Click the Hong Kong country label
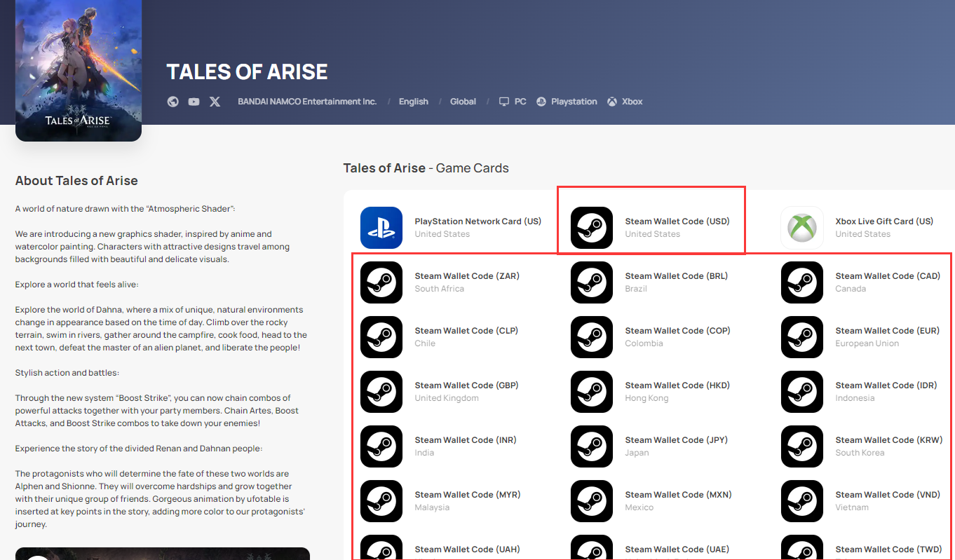Image resolution: width=955 pixels, height=560 pixels. click(646, 398)
